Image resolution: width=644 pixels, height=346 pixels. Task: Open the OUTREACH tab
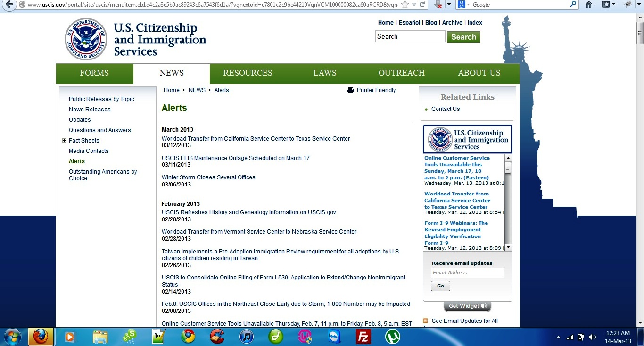pyautogui.click(x=402, y=73)
